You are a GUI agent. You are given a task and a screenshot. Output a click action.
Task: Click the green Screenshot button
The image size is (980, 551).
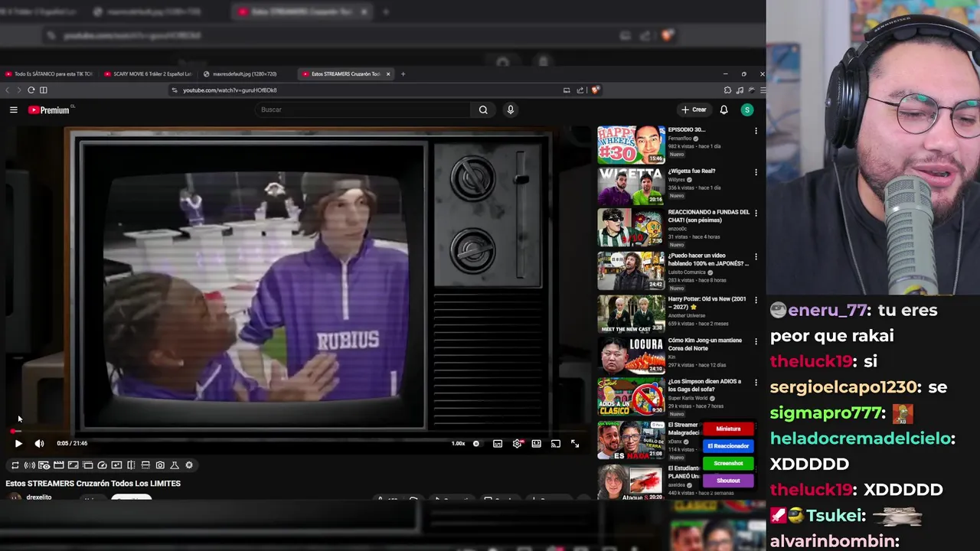click(728, 463)
